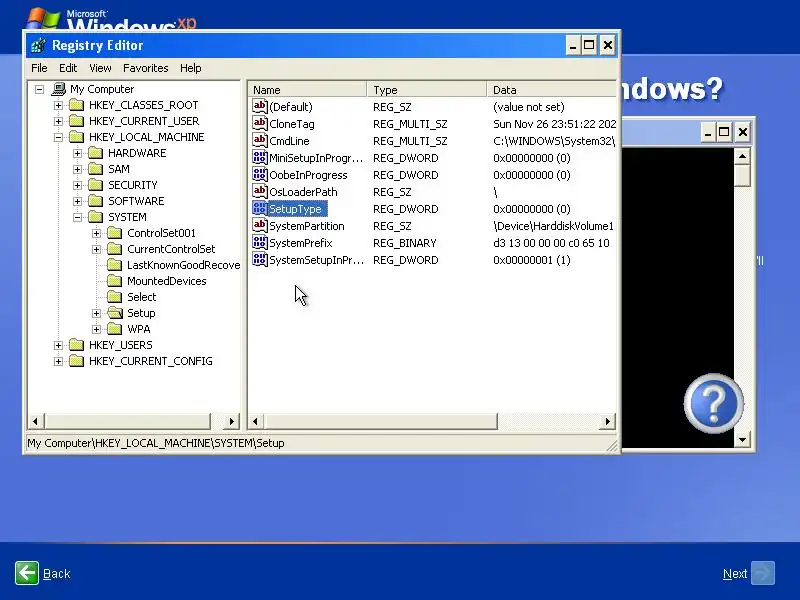Click the binary icon beside SystemPrefix
Image resolution: width=800 pixels, height=600 pixels.
tap(260, 242)
